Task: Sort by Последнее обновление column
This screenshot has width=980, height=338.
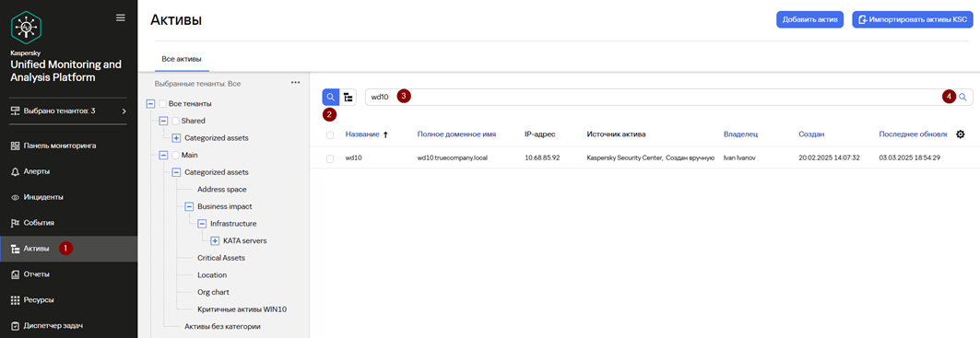Action: (x=913, y=134)
